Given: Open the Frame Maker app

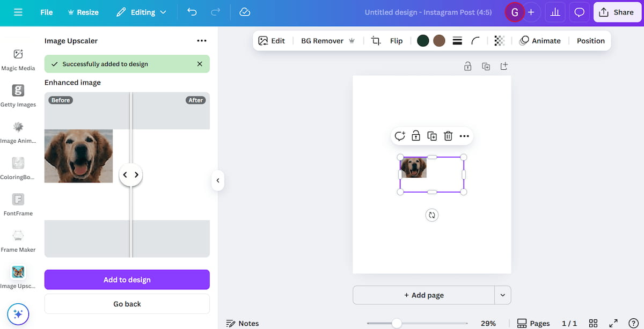Looking at the screenshot, I should point(18,241).
